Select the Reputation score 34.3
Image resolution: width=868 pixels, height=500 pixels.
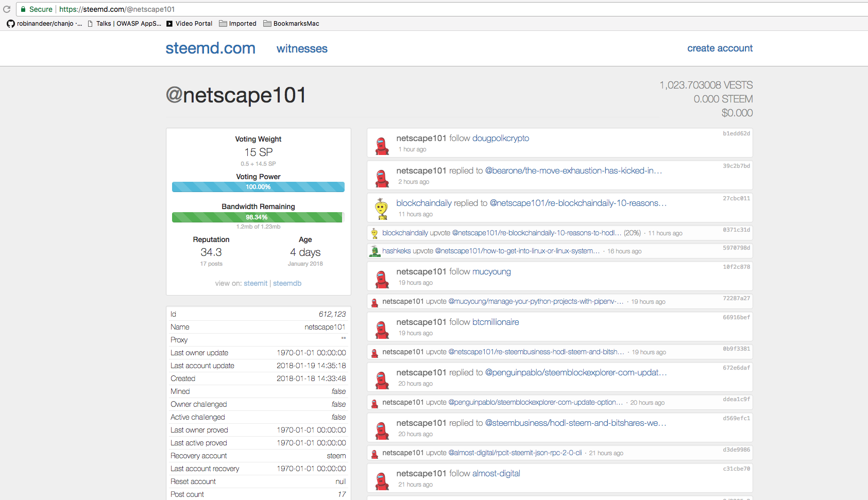click(x=211, y=252)
